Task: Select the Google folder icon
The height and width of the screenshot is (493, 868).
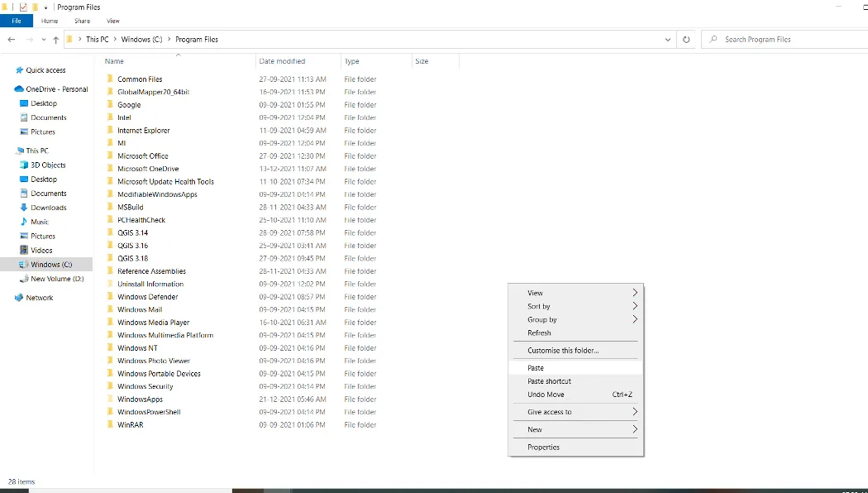Action: [110, 105]
